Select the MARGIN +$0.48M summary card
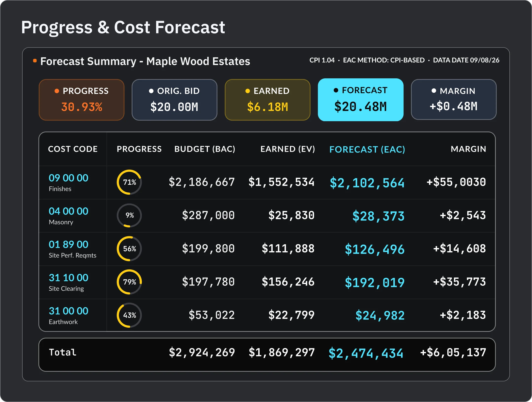Screen dimensions: 532x402 pyautogui.click(x=454, y=100)
